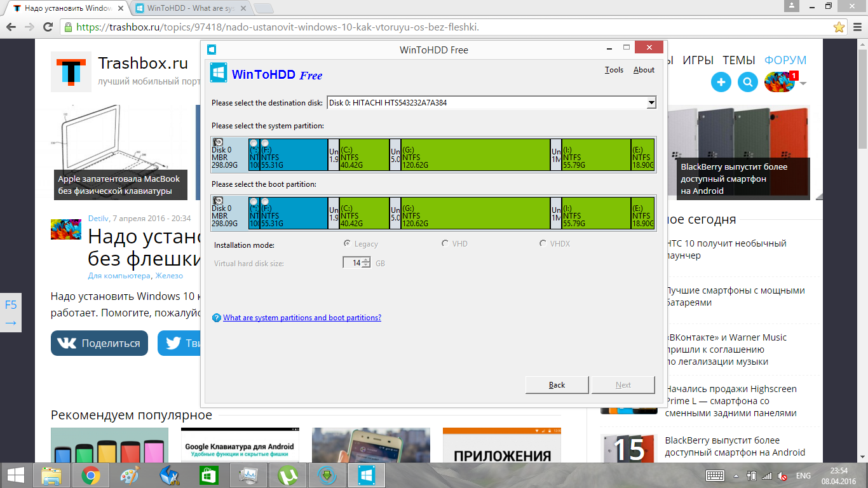This screenshot has width=868, height=488.
Task: Open search with the Trashbox magnifier icon
Action: (748, 82)
